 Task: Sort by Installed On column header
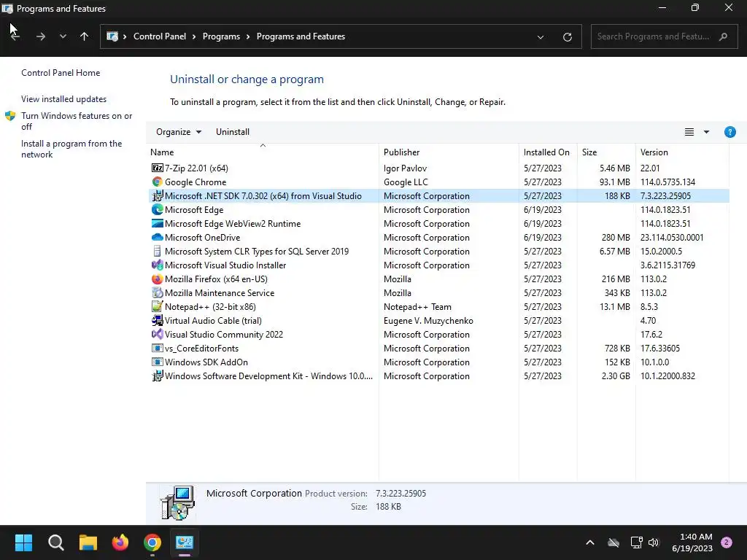[548, 152]
